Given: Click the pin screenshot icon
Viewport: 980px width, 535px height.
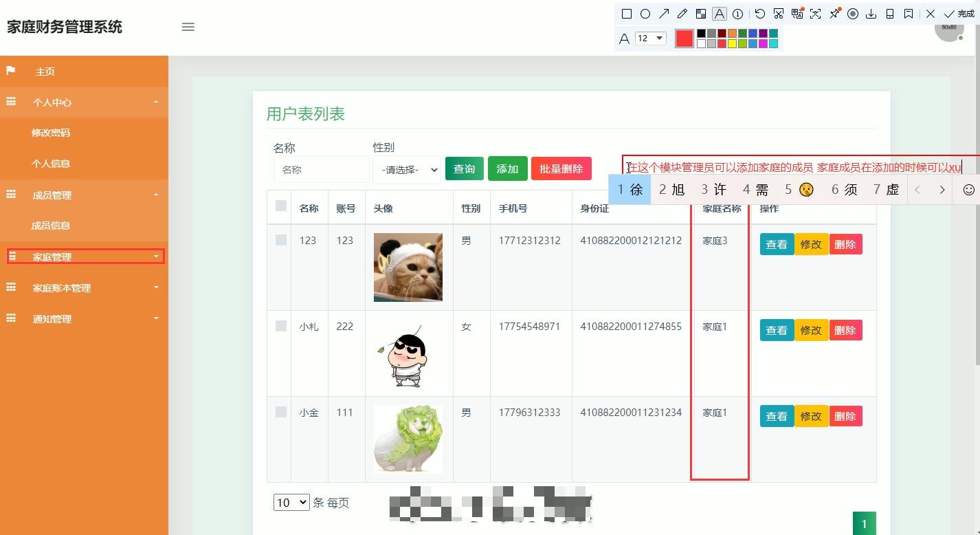Looking at the screenshot, I should coord(834,13).
